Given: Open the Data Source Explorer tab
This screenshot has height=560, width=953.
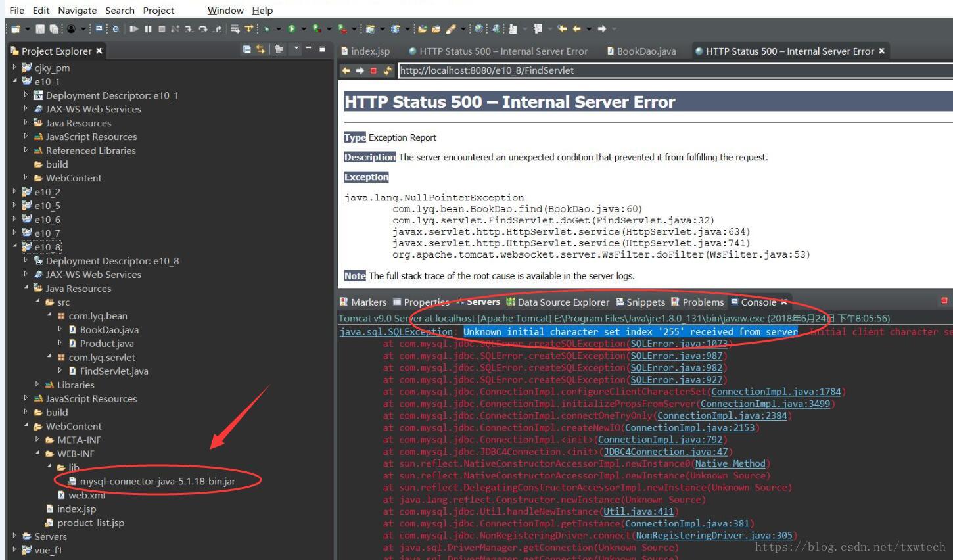Looking at the screenshot, I should pyautogui.click(x=557, y=302).
